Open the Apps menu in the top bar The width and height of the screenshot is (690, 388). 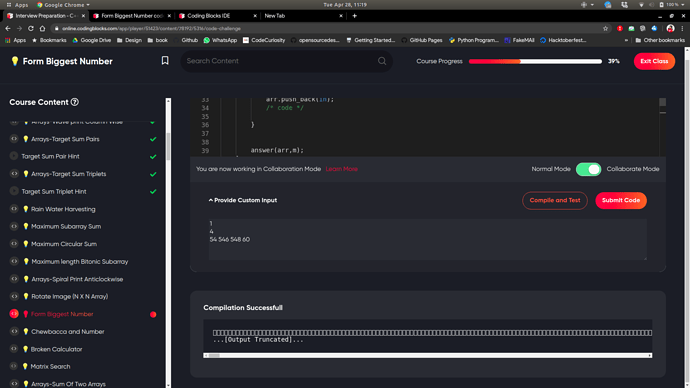(17, 5)
